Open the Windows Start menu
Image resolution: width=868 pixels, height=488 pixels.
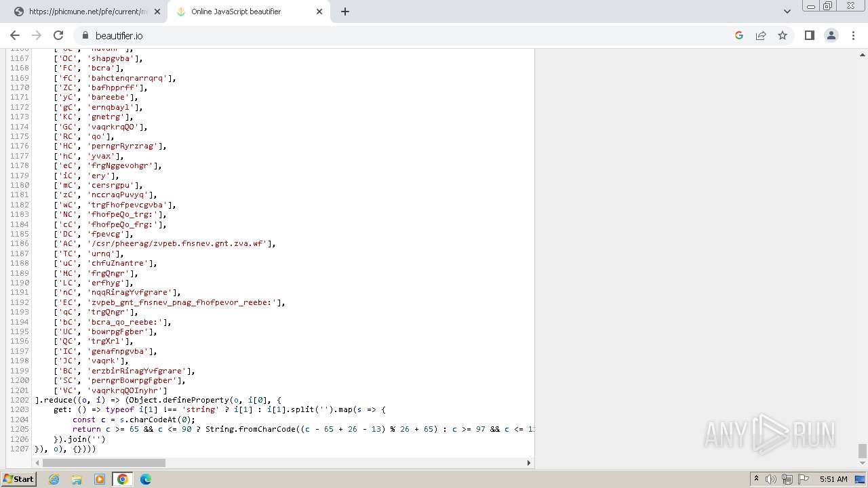[x=18, y=479]
